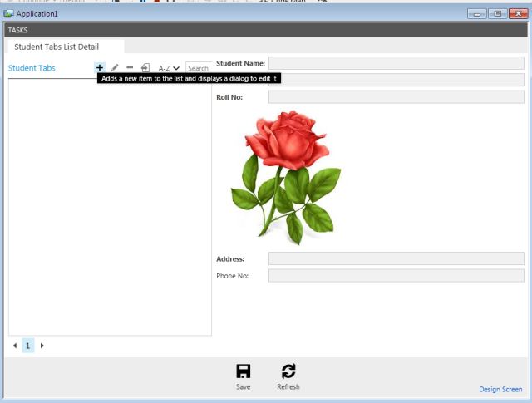The height and width of the screenshot is (403, 532).
Task: Open the A-Z sort dropdown
Action: [x=169, y=68]
